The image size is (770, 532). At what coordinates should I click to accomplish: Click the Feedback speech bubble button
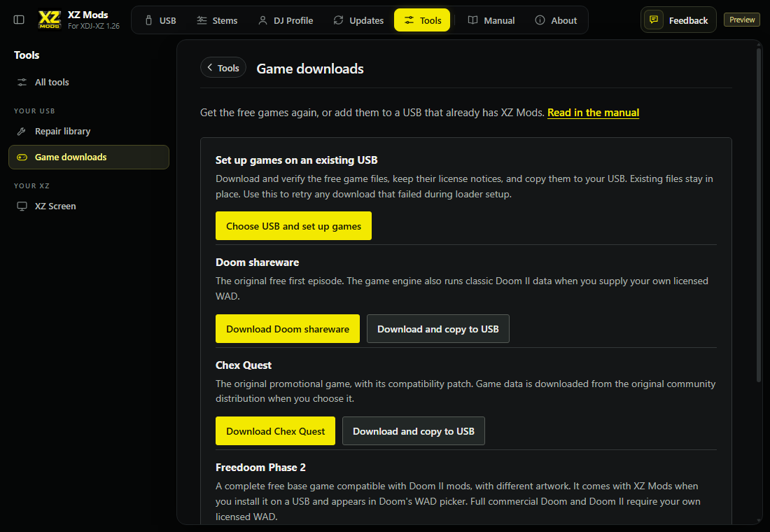pyautogui.click(x=678, y=20)
